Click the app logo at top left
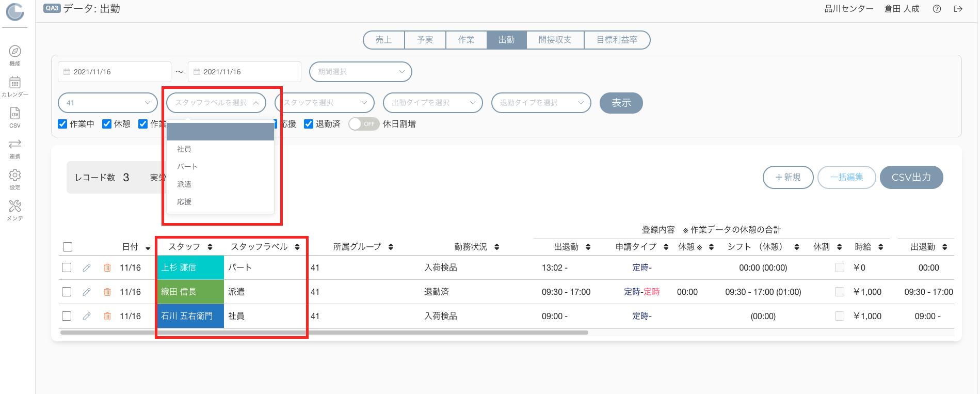Screen dimensions: 980x394 click(15, 11)
